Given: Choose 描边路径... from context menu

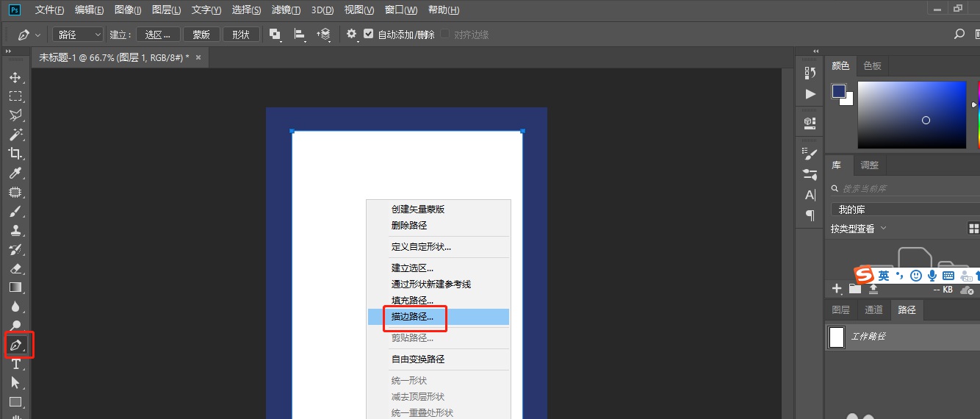Looking at the screenshot, I should click(439, 317).
